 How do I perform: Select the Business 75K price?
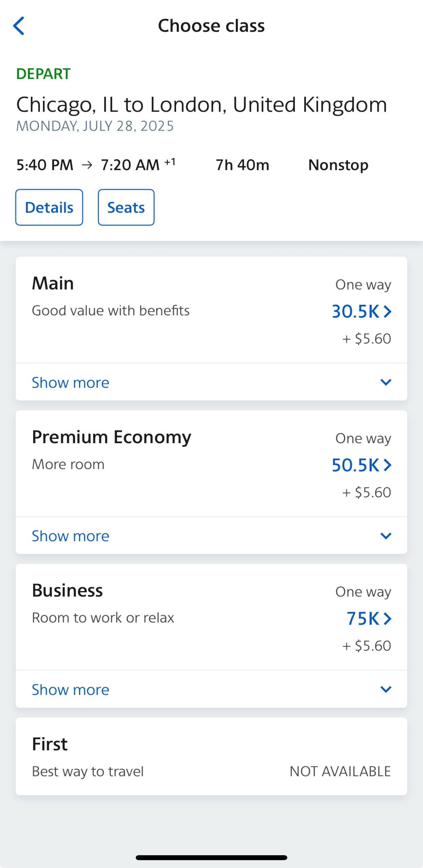click(362, 618)
